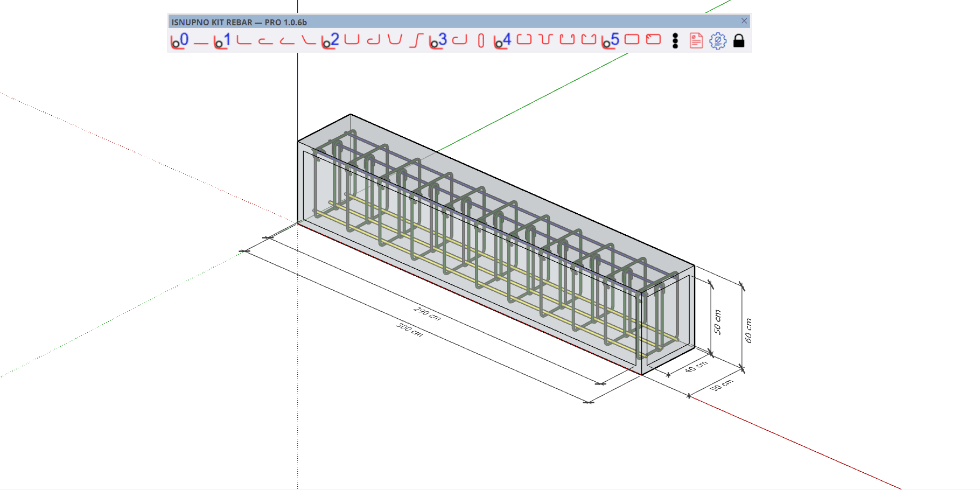Click the 60 cm height dimension label

(748, 330)
